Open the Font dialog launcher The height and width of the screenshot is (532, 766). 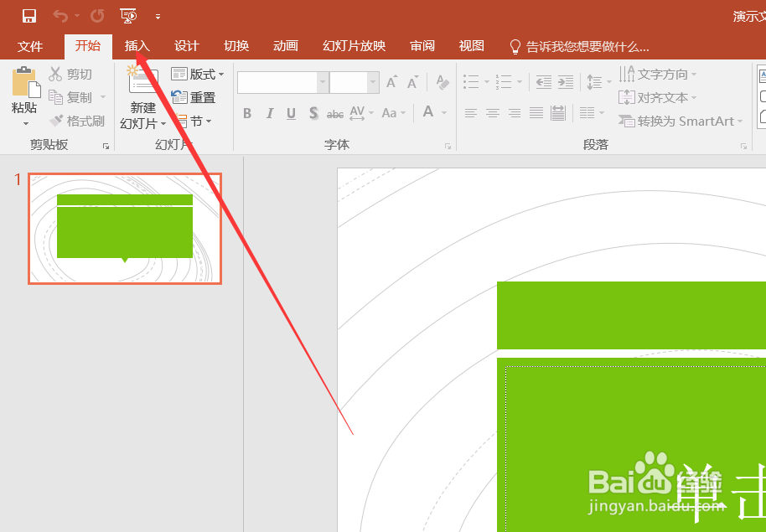448,146
